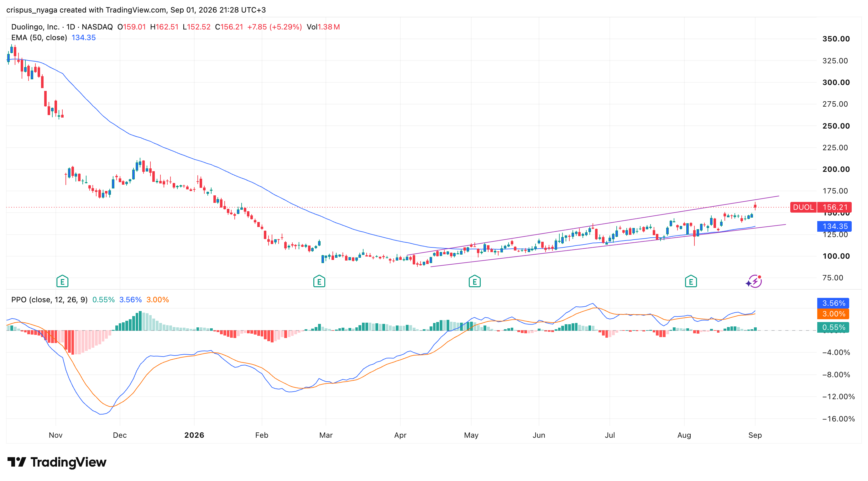868x481 pixels.
Task: Open the earnings E marker in August
Action: point(691,281)
